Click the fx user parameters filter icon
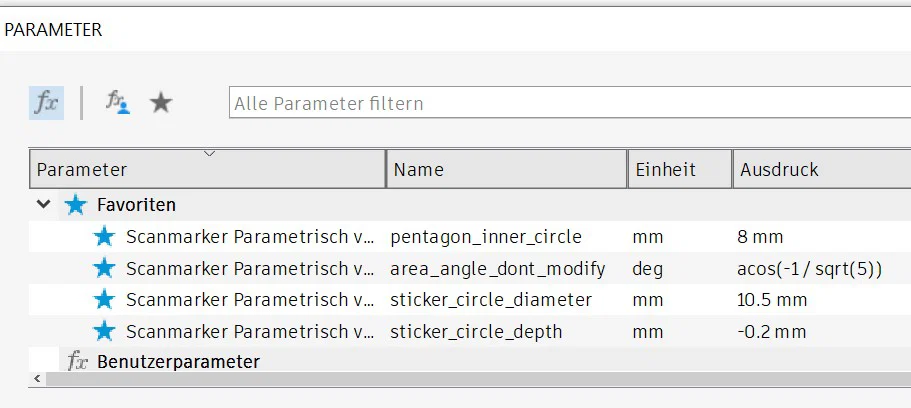 point(118,102)
